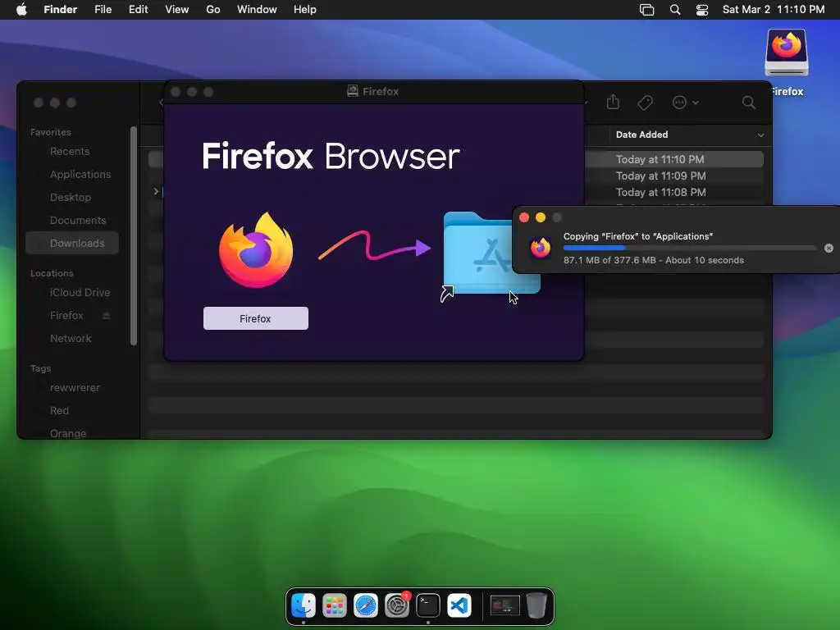Click the Firefox label under the app icon
The width and height of the screenshot is (840, 630).
click(x=256, y=319)
